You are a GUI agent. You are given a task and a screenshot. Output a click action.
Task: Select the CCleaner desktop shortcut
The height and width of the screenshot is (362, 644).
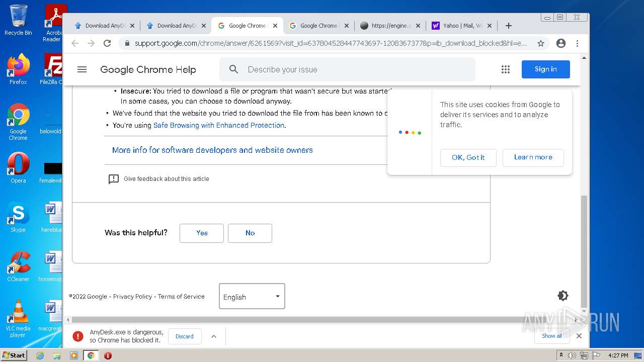18,266
